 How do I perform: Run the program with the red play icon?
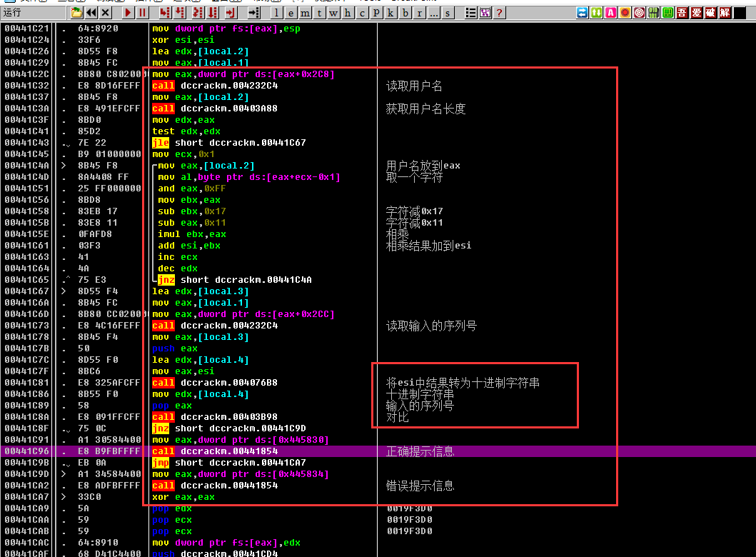128,13
